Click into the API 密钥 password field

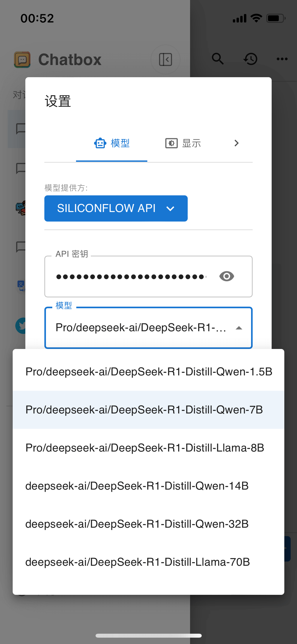click(131, 277)
